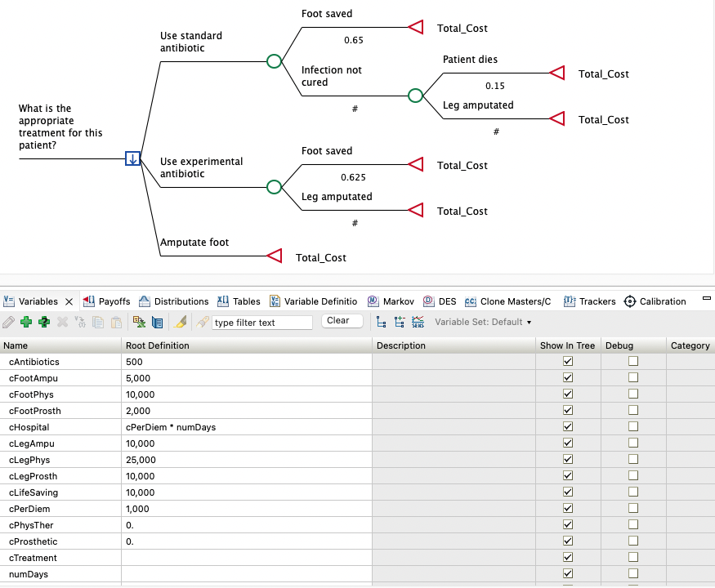This screenshot has height=588, width=715.
Task: Uncheck Show In Tree for cPerDiem
Action: click(567, 508)
